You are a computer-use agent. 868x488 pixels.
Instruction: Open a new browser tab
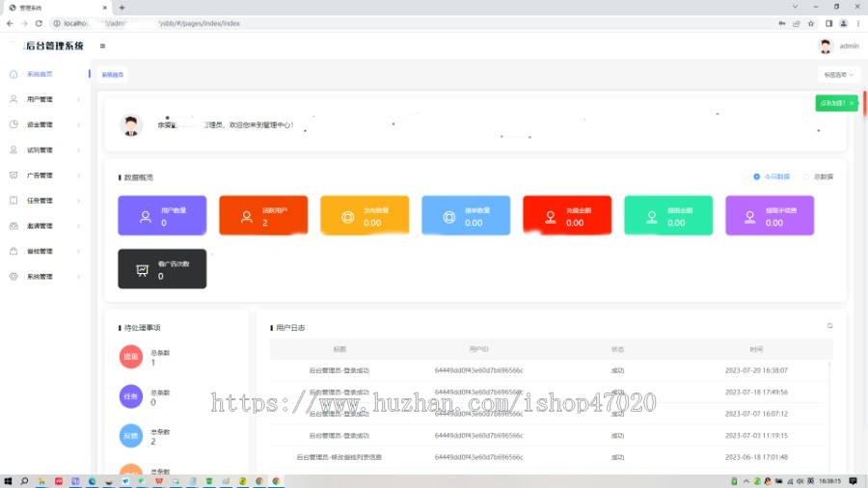(x=122, y=8)
